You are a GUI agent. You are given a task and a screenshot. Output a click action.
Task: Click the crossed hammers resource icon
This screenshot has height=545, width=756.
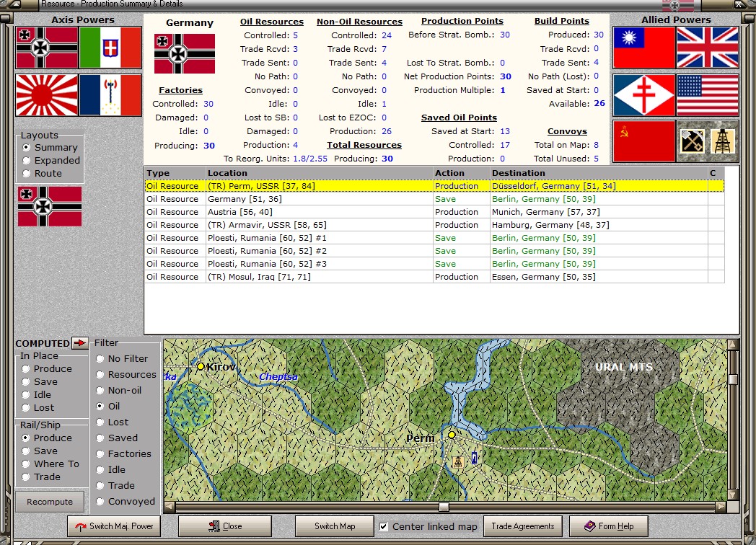[692, 142]
